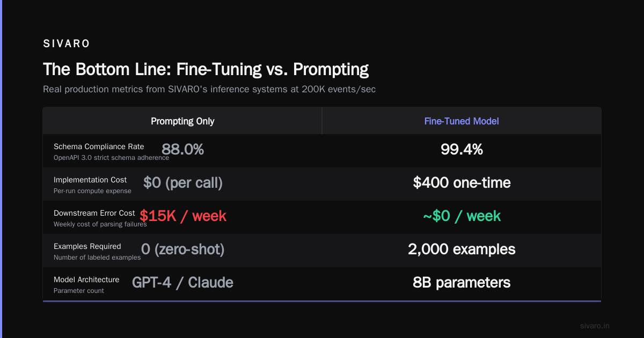644x338 pixels.
Task: Select the $0 (per call) value
Action: pyautogui.click(x=182, y=183)
